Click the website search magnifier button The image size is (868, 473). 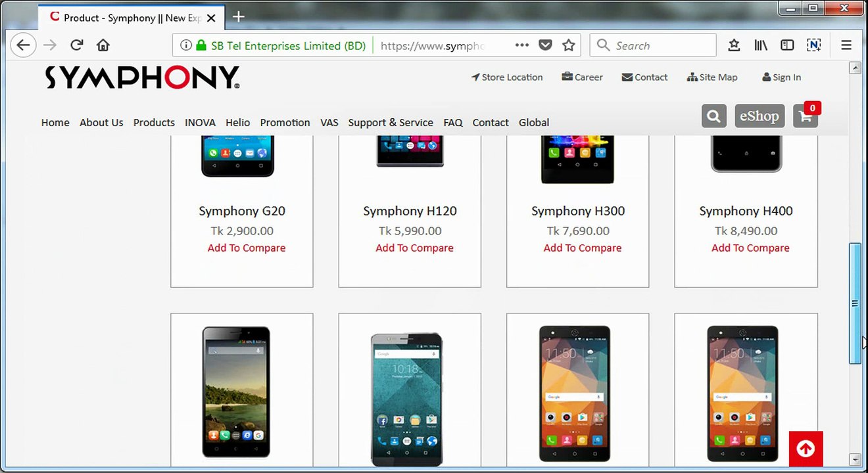click(x=714, y=116)
